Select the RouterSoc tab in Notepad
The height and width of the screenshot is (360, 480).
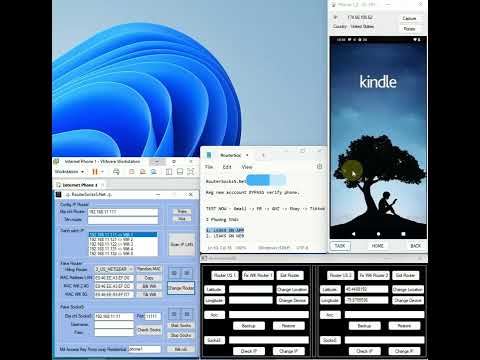230,155
